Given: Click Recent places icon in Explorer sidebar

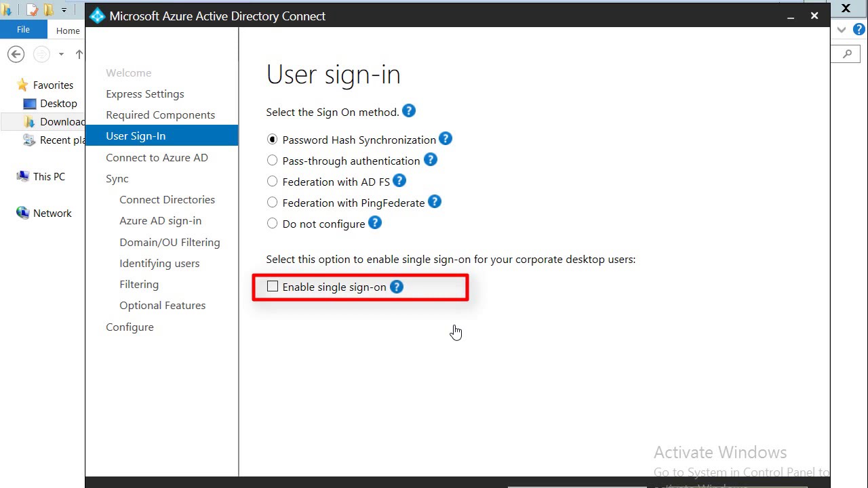Looking at the screenshot, I should [x=29, y=140].
